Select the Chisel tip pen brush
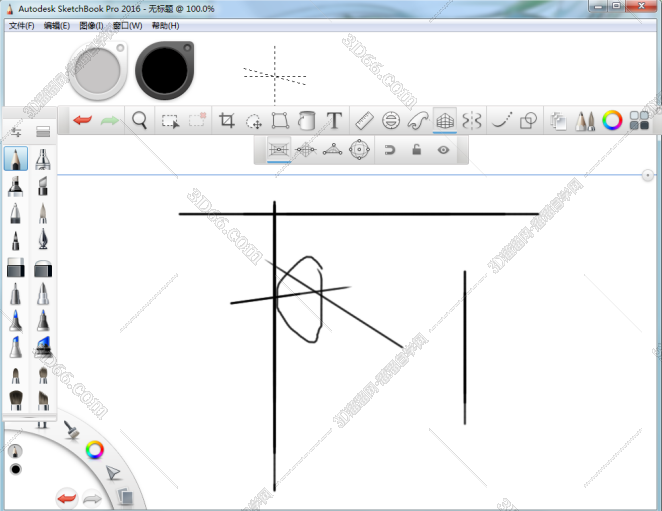Screen dimensions: 662x511 pos(43,186)
